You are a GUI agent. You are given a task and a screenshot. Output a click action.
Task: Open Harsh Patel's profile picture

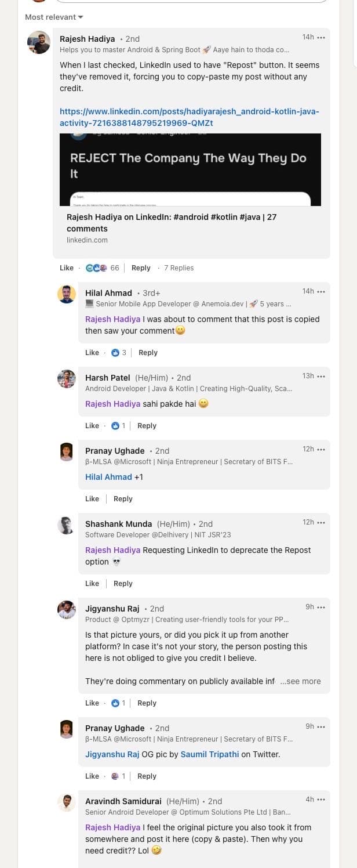[x=67, y=379]
